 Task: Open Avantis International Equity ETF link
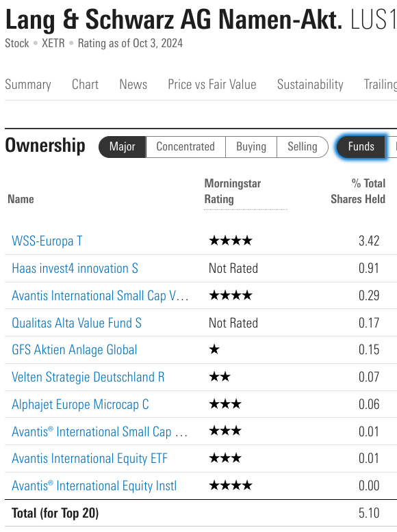coord(90,458)
